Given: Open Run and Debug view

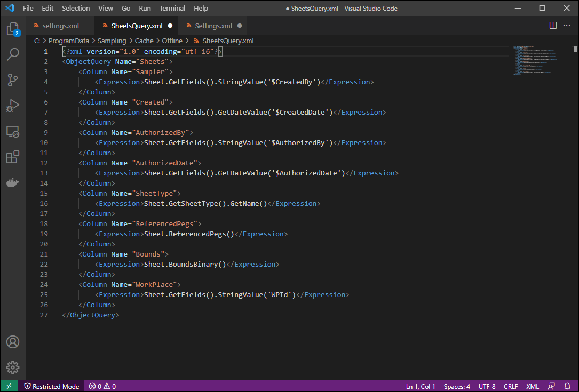Looking at the screenshot, I should (x=13, y=106).
